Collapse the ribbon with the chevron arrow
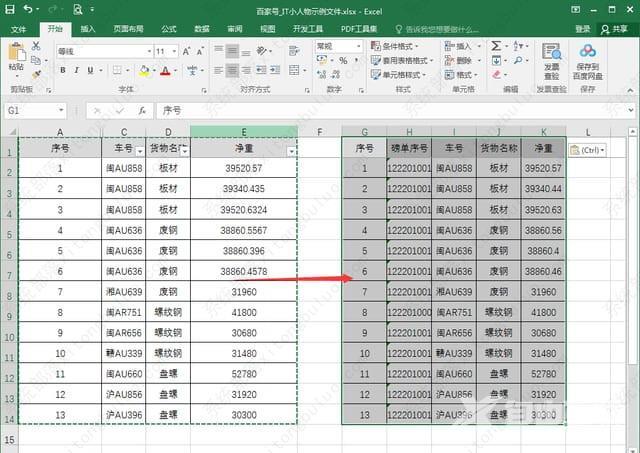Screen dimensions: 640x453 [x=630, y=90]
